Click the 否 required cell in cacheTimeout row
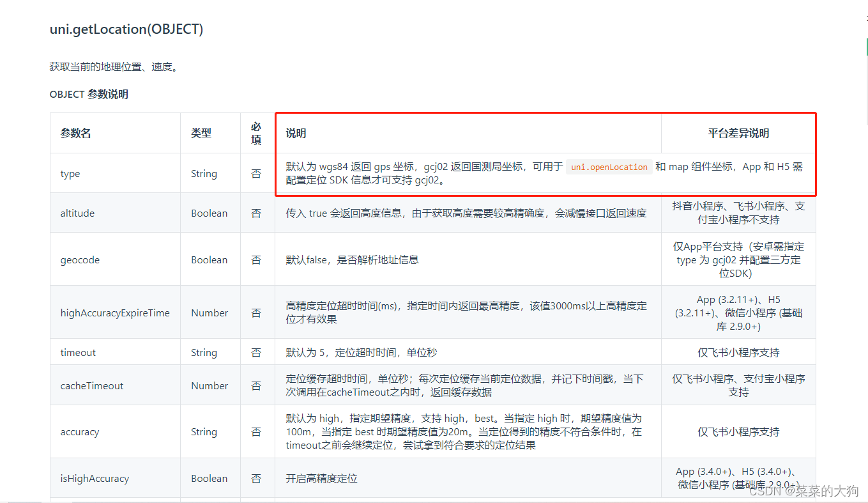Viewport: 868px width, 503px height. (x=256, y=385)
